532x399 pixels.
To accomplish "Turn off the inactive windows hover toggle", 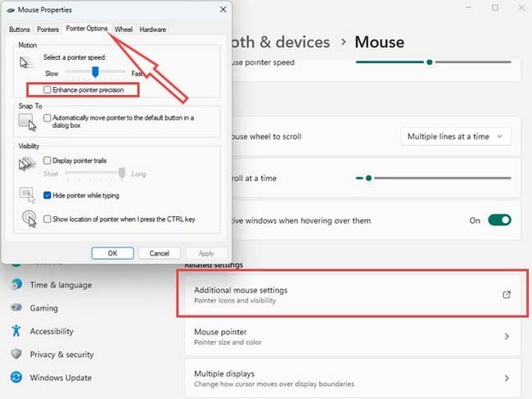I will pos(498,220).
